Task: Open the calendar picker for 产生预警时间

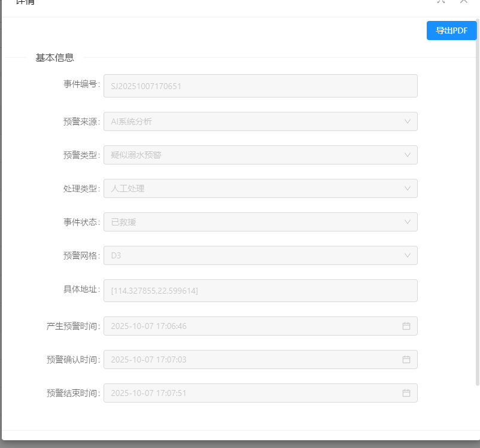Action: click(x=407, y=326)
